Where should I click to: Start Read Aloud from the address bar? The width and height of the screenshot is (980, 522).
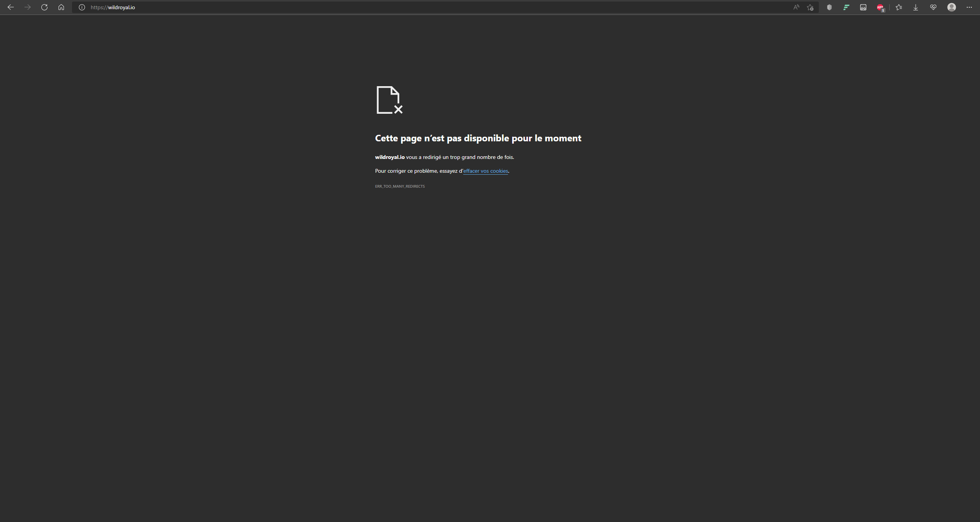click(796, 7)
